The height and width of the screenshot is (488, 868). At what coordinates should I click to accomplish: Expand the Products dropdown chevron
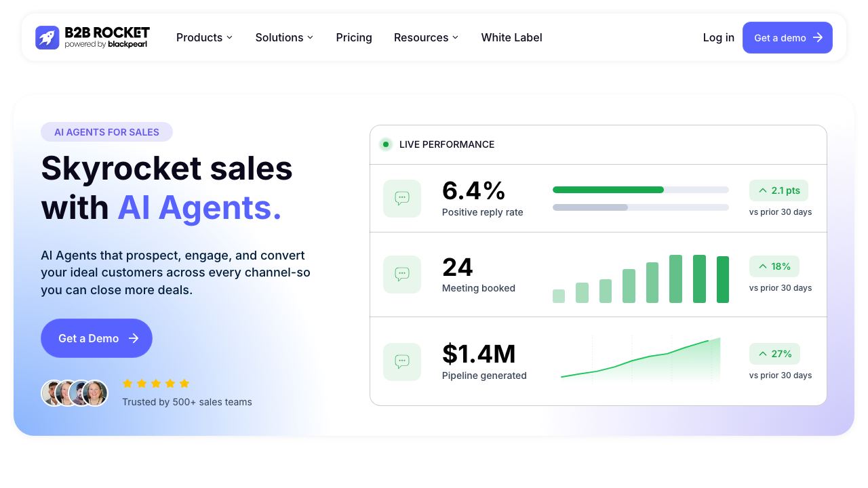tap(229, 37)
